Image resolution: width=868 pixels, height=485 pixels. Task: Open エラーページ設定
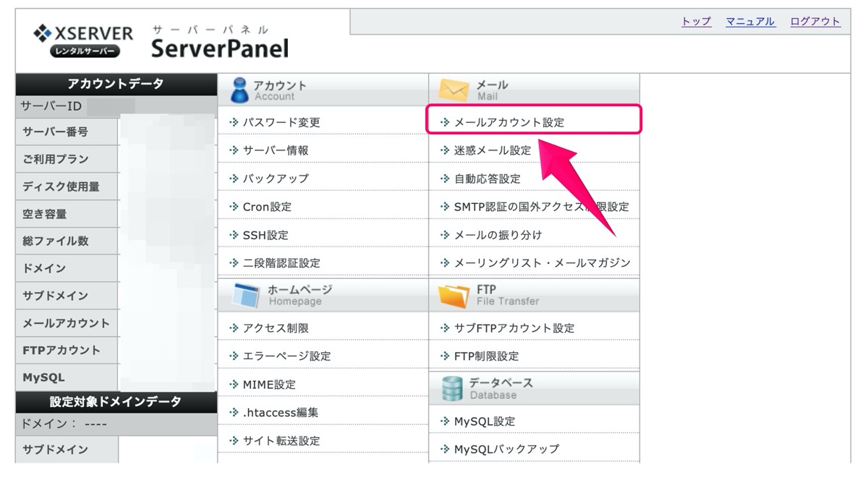pos(286,356)
